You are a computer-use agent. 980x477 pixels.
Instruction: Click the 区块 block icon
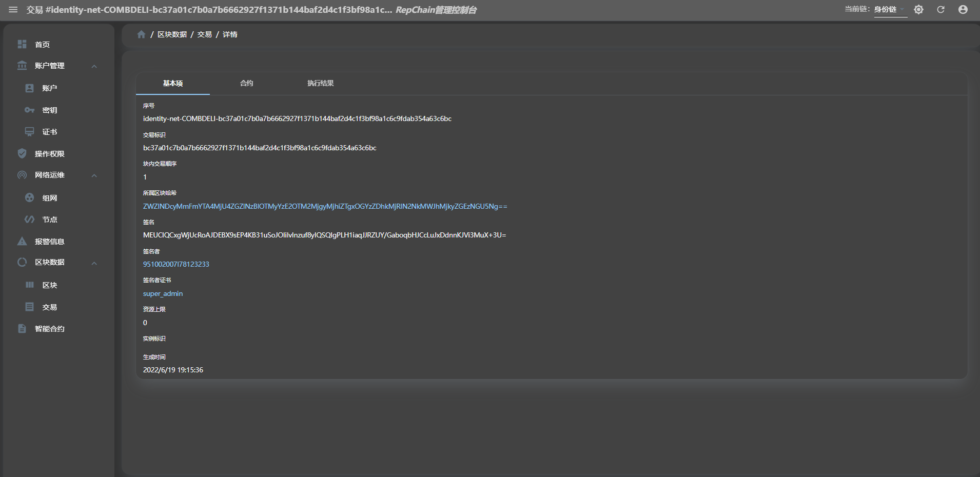[30, 285]
